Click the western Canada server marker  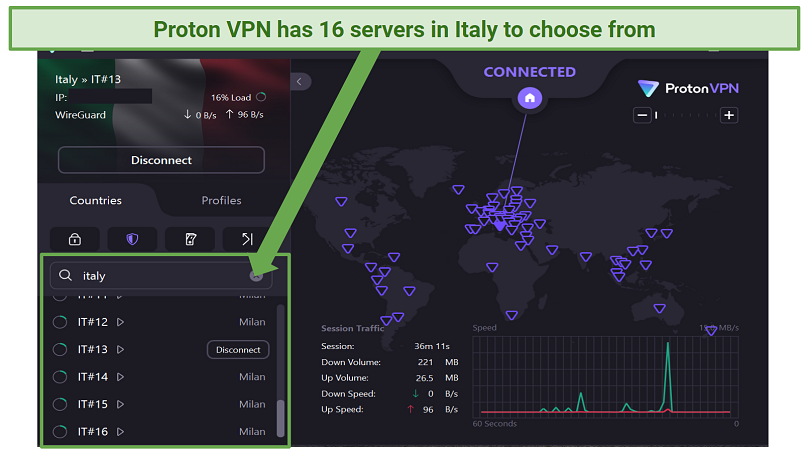[341, 202]
